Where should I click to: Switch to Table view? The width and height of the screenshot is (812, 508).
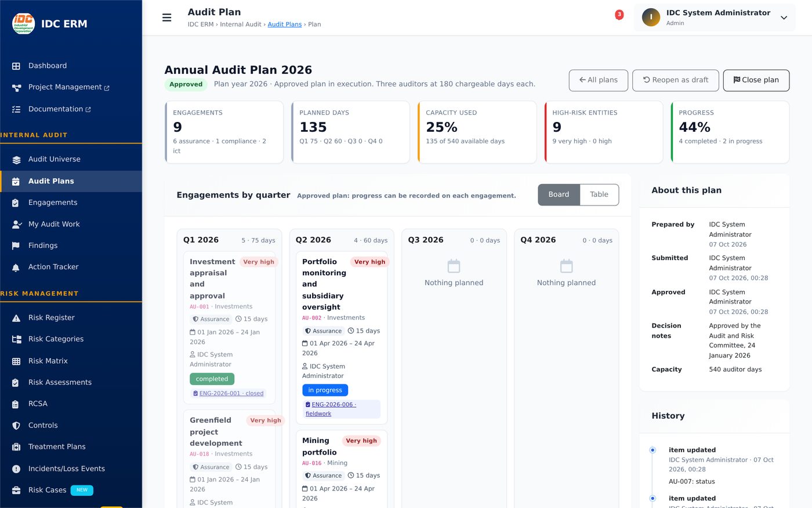click(599, 194)
